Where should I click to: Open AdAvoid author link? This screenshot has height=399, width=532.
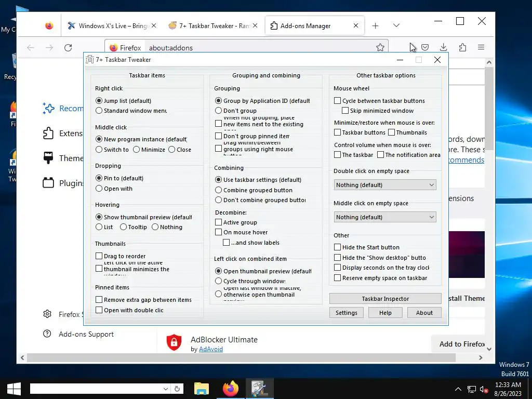211,349
